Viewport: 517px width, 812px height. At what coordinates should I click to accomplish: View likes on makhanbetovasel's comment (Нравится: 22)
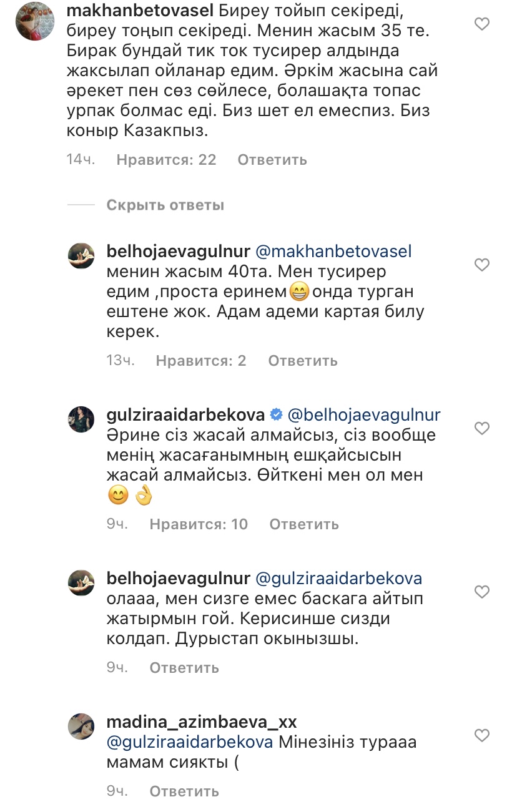pyautogui.click(x=166, y=160)
